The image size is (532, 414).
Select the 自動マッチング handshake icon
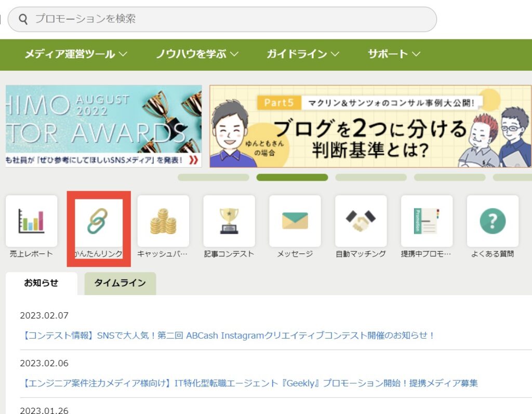pyautogui.click(x=361, y=221)
